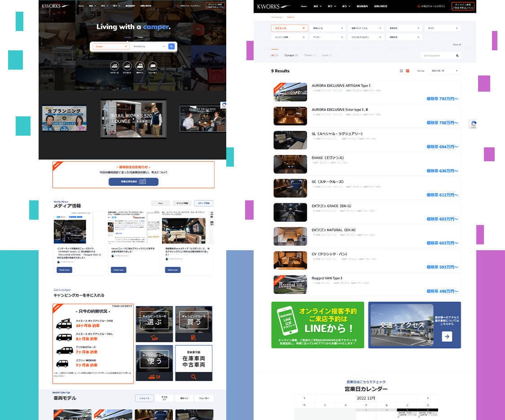The height and width of the screenshot is (420, 505).
Task: Open AURORA EXCLUSIVE ARTISAN Type I listing
Action: click(x=367, y=92)
